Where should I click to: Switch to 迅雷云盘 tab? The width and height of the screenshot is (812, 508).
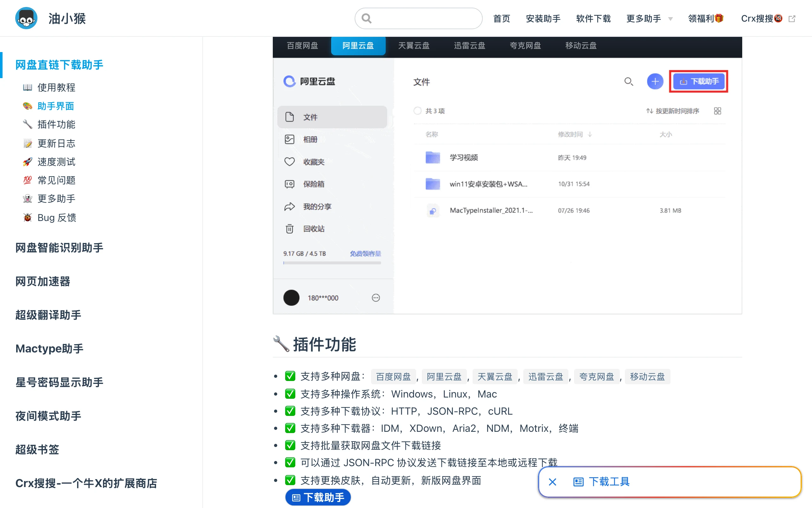[469, 46]
